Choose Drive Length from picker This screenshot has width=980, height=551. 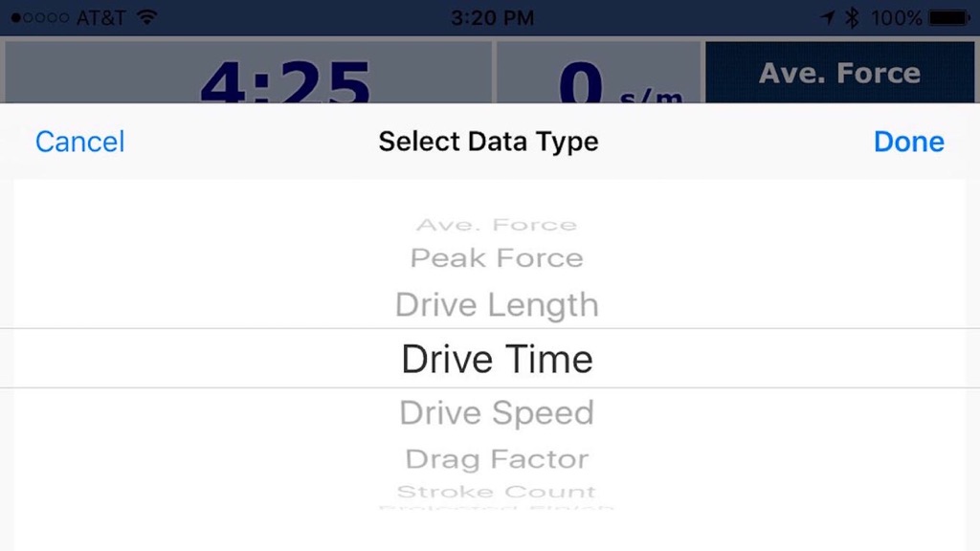click(497, 305)
